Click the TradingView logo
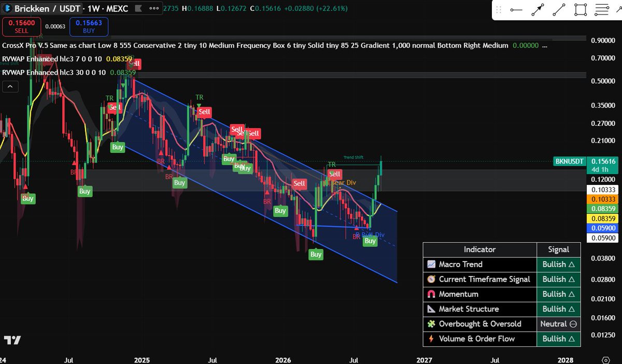 click(x=12, y=340)
